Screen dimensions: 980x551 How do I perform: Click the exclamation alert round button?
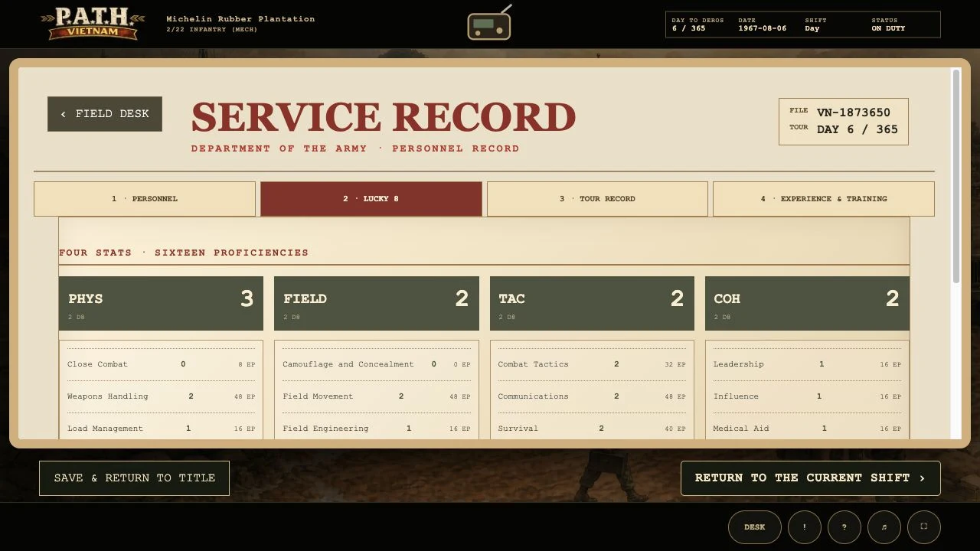(x=804, y=527)
